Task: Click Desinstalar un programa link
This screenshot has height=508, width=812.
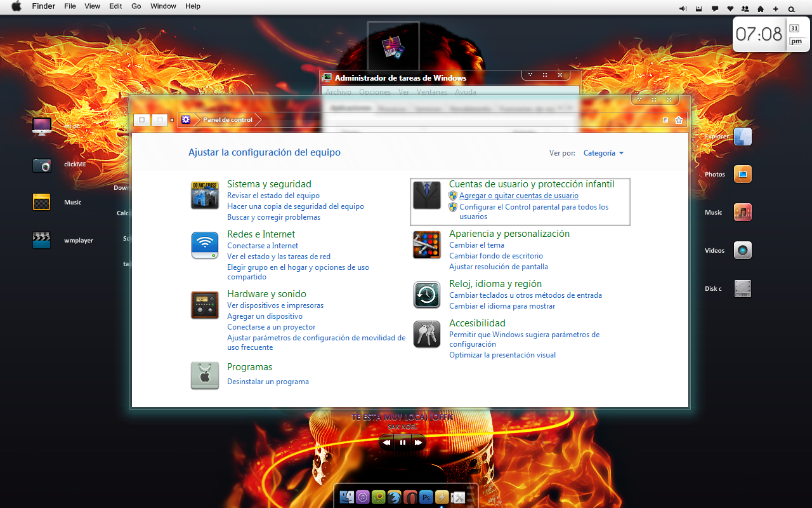Action: click(x=268, y=382)
